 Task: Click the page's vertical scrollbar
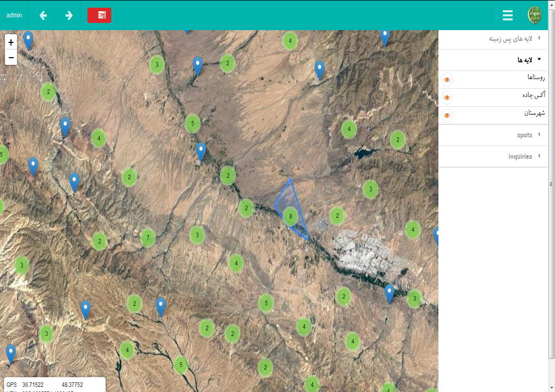551,184
